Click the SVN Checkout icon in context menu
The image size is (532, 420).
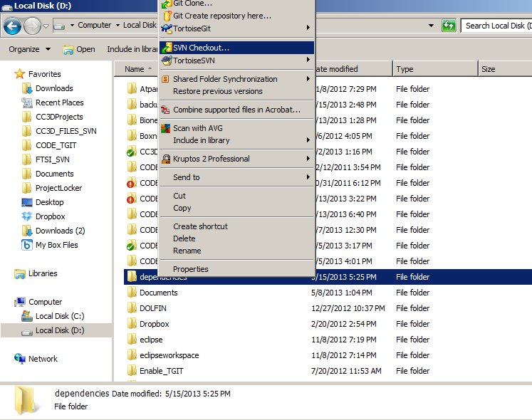click(166, 48)
